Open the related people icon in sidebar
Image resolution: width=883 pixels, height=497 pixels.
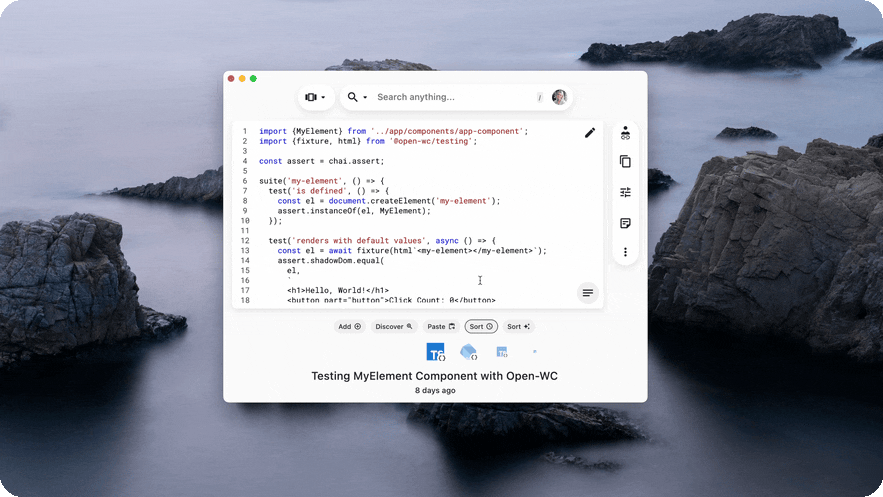tap(625, 133)
